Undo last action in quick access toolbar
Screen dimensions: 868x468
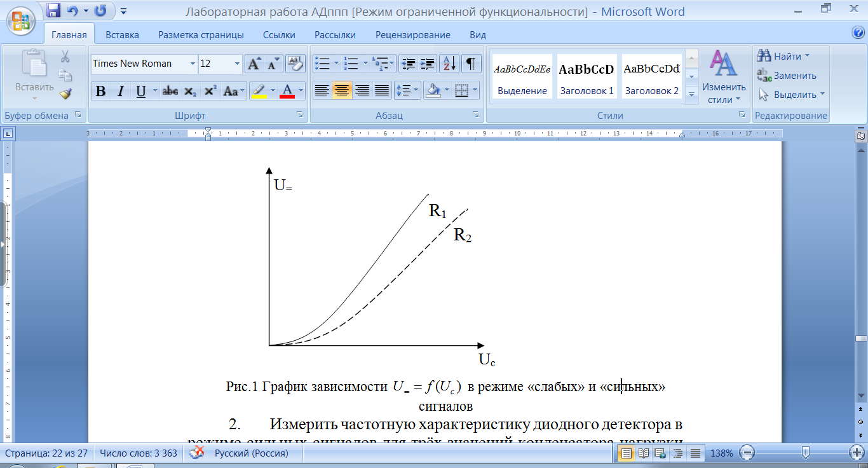[72, 11]
